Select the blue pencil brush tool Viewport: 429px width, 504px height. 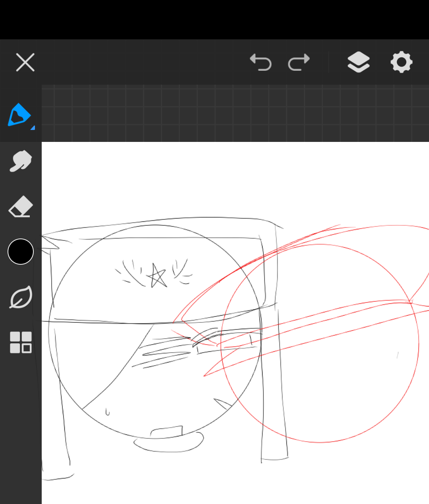(19, 115)
